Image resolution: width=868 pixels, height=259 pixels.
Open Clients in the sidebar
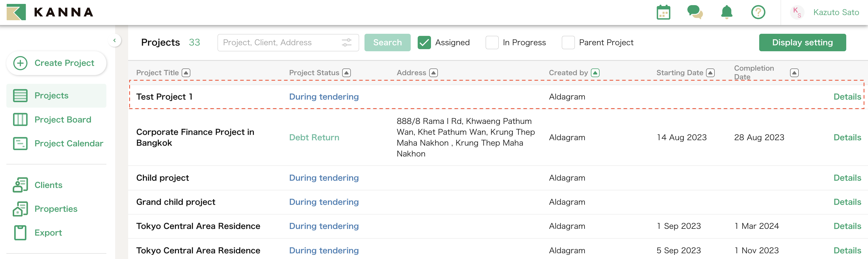click(48, 185)
